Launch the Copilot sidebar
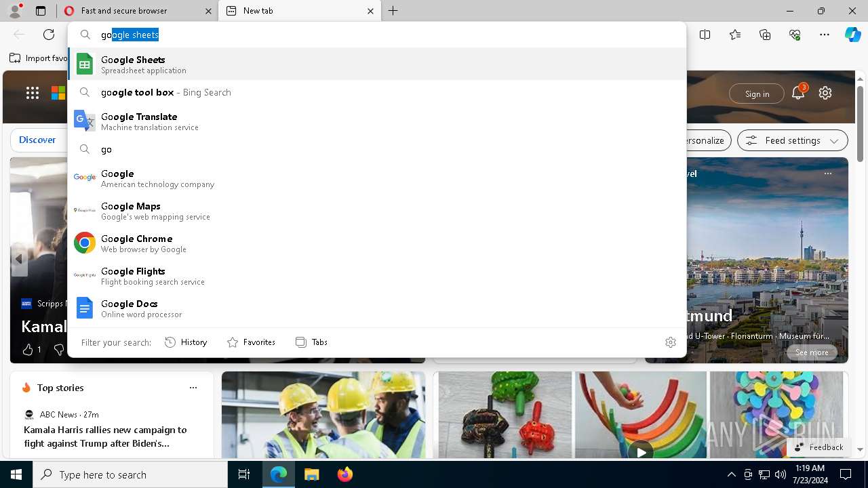This screenshot has height=488, width=868. click(852, 35)
